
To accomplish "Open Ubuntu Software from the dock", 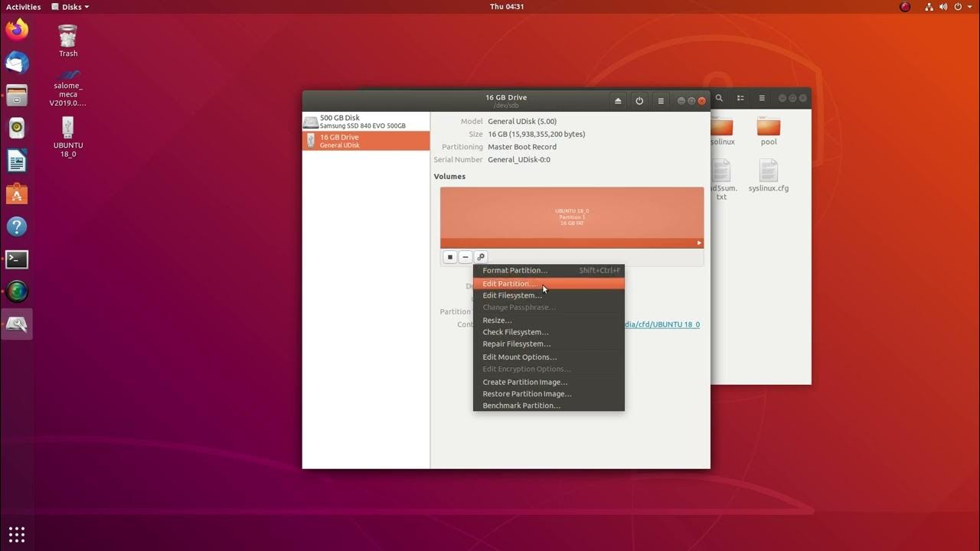I will point(17,194).
